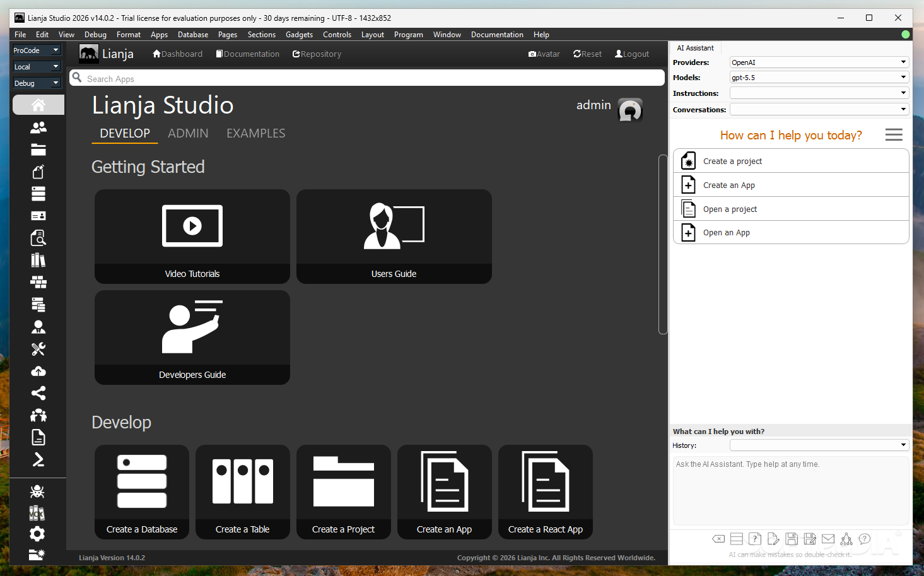
Task: Open the Repository link in the header
Action: [317, 54]
